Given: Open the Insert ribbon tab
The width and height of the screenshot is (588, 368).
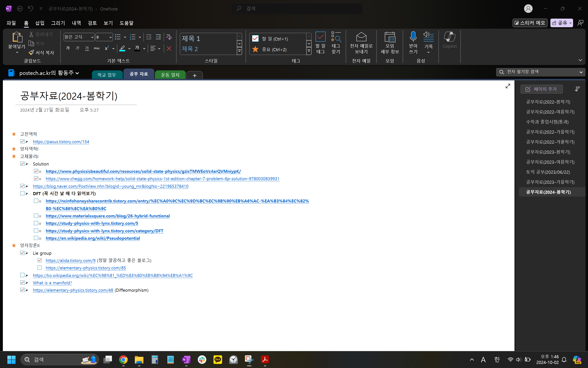Looking at the screenshot, I should pos(40,23).
